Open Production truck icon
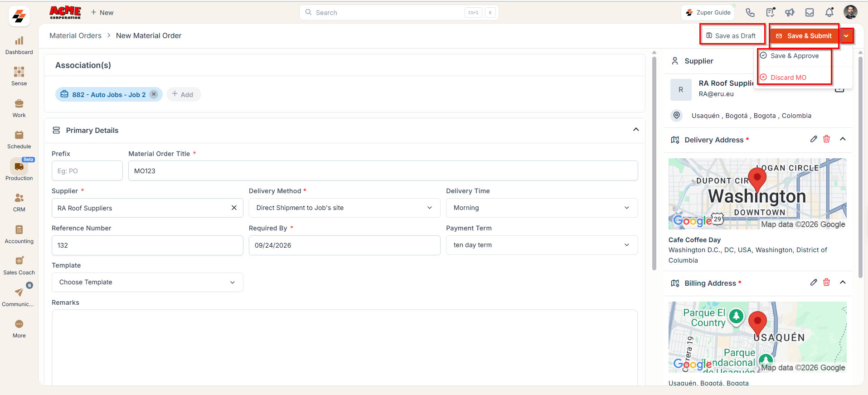The image size is (868, 395). (19, 166)
